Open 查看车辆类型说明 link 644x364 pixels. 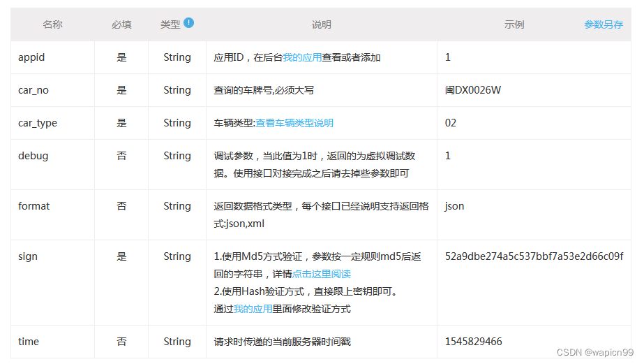[x=294, y=123]
